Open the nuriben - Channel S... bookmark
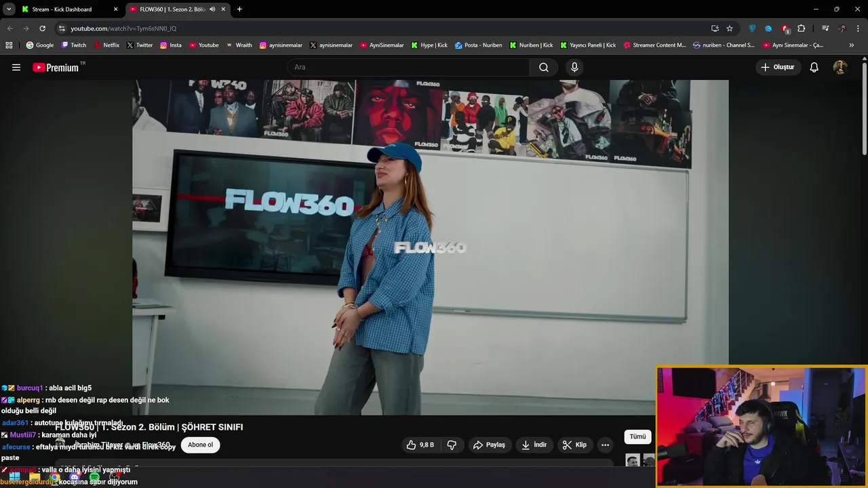The height and width of the screenshot is (488, 868). 724,45
